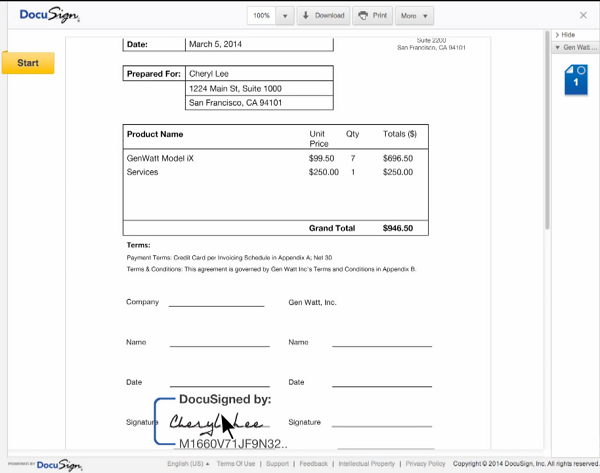Image resolution: width=600 pixels, height=473 pixels.
Task: Click the DocuSign logo at top left
Action: [49, 16]
